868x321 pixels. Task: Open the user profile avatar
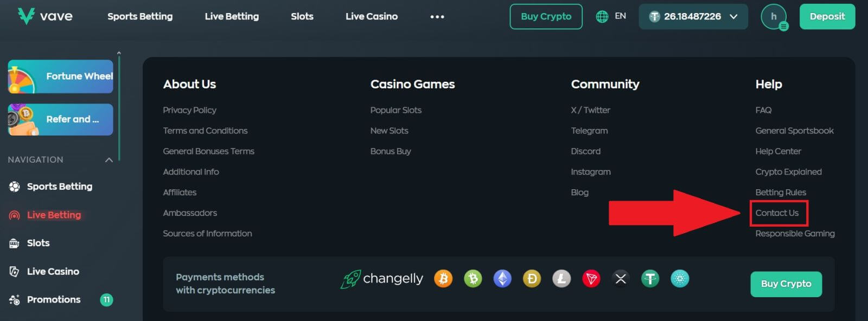(x=773, y=17)
